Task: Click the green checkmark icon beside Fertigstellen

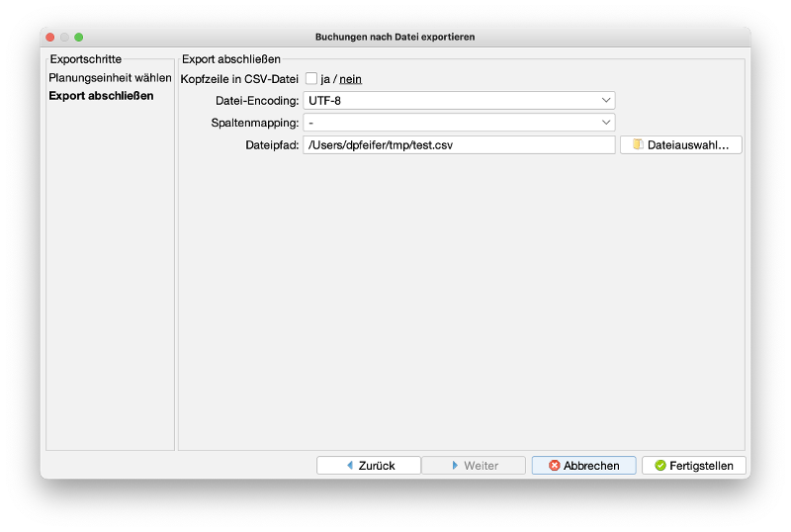Action: 660,466
